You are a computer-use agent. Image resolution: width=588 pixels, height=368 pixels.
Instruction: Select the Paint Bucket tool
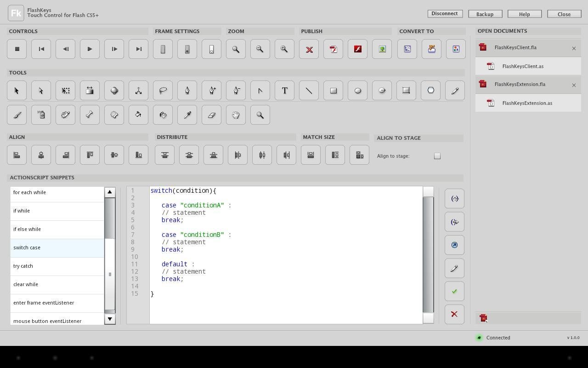pos(139,115)
